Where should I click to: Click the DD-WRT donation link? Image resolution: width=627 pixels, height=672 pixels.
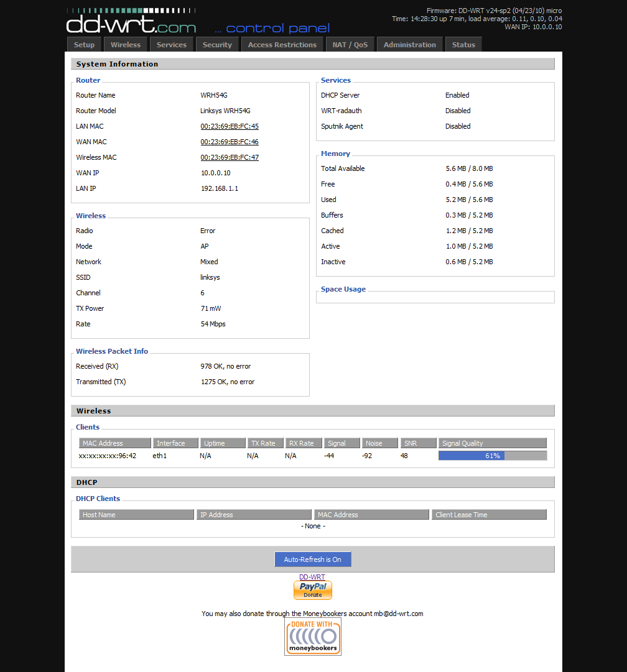click(x=312, y=577)
